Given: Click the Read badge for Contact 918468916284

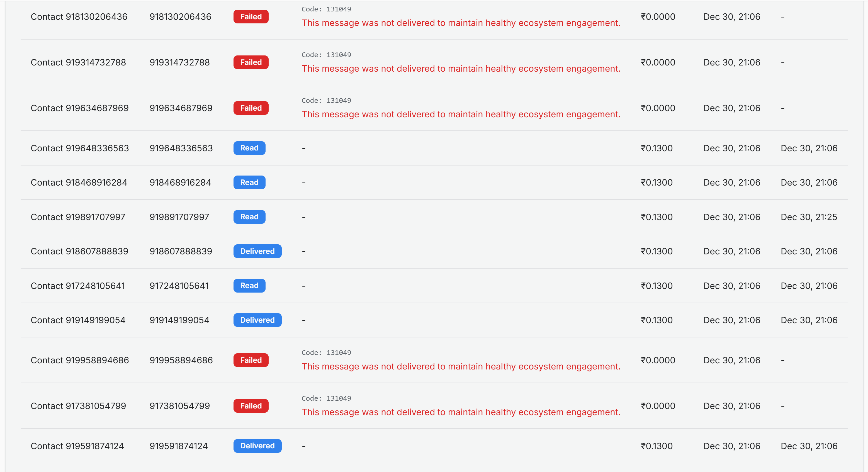Looking at the screenshot, I should [x=249, y=182].
